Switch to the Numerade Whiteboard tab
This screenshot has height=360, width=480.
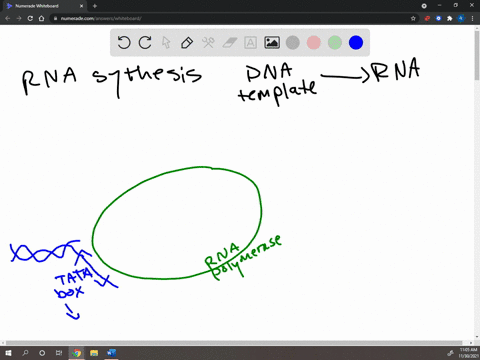tap(45, 6)
